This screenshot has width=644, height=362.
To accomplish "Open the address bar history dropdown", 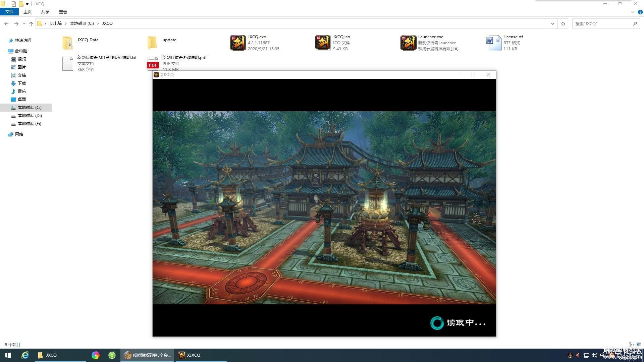I will tap(552, 23).
